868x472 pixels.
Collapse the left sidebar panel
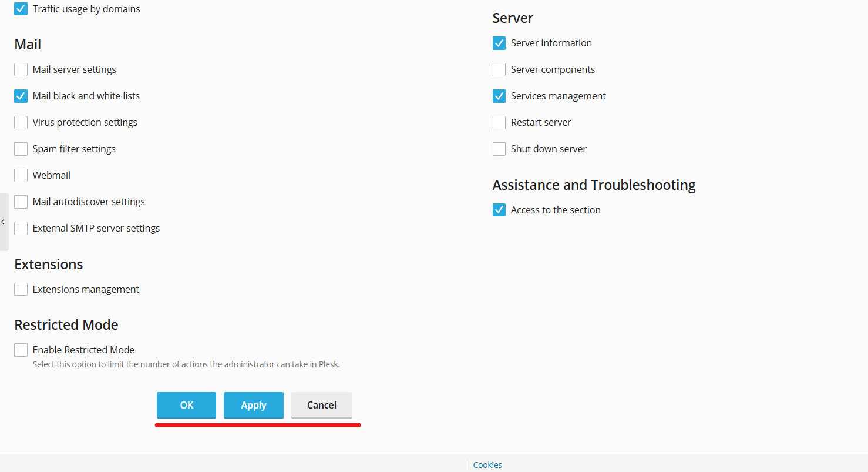3,222
